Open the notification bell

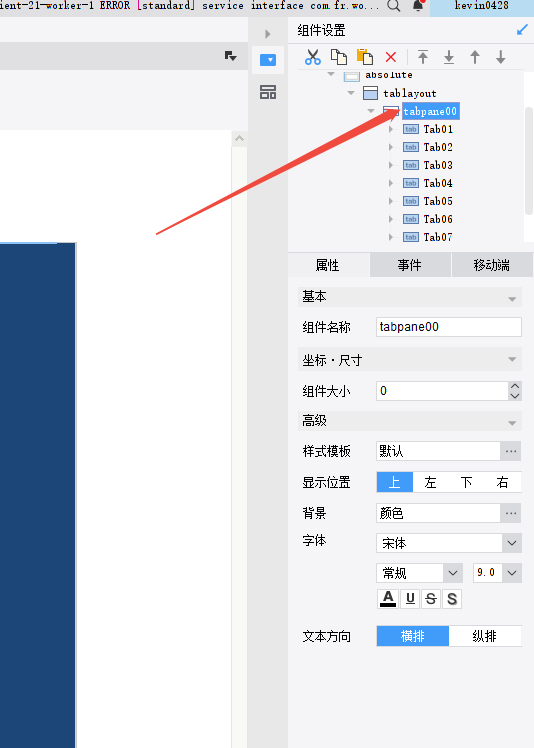click(418, 5)
